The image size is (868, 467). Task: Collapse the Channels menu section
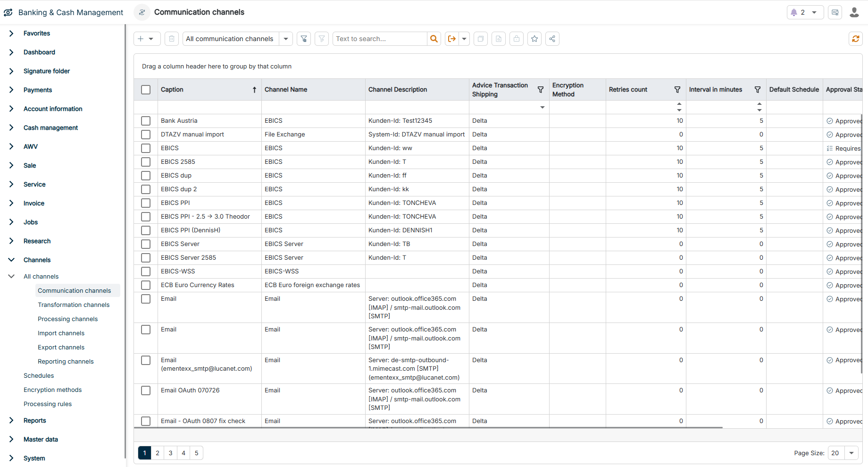pos(11,260)
